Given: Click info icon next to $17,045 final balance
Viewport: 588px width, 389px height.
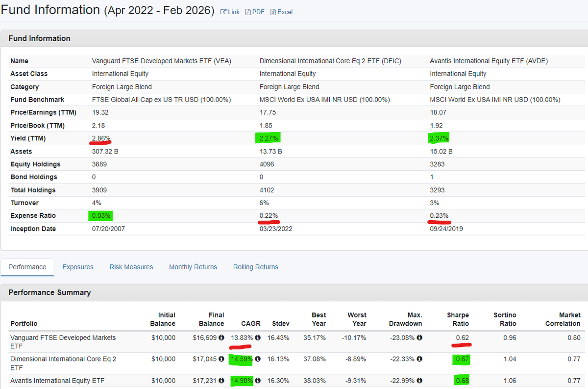Looking at the screenshot, I should pos(221,359).
